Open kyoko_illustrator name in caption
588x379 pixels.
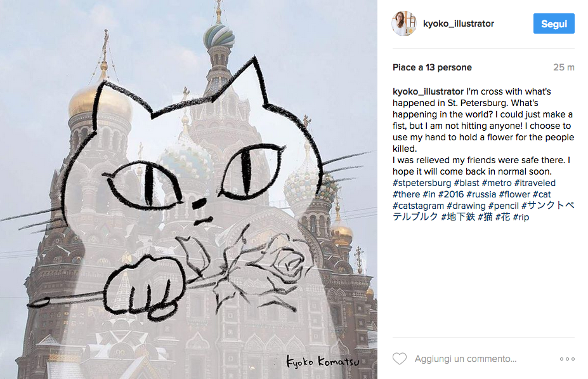pos(428,91)
